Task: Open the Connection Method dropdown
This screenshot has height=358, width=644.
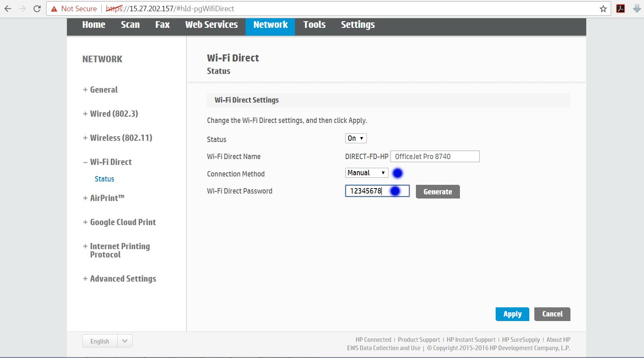Action: (366, 173)
